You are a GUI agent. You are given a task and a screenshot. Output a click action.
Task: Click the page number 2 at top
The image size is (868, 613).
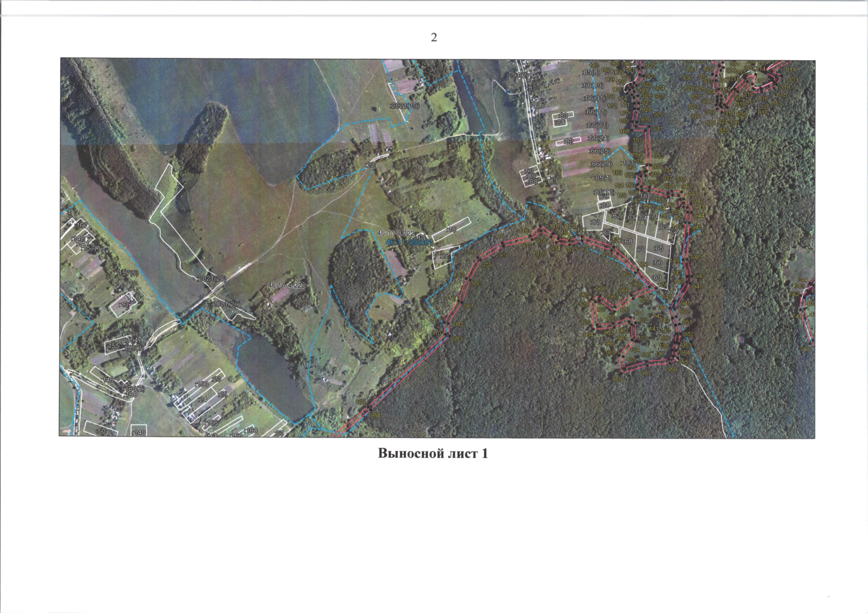click(x=434, y=37)
